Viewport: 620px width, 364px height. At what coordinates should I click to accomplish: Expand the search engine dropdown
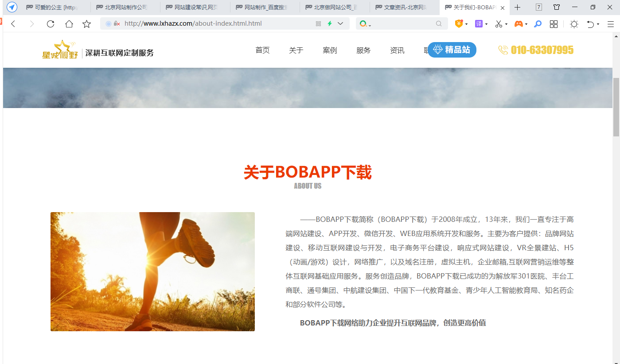(x=369, y=24)
